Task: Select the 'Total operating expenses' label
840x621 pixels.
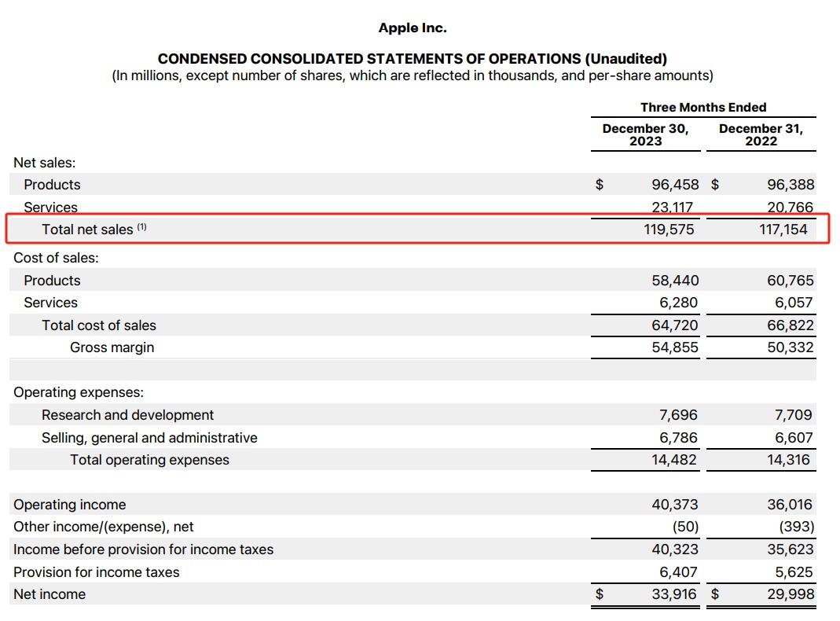Action: pos(149,460)
